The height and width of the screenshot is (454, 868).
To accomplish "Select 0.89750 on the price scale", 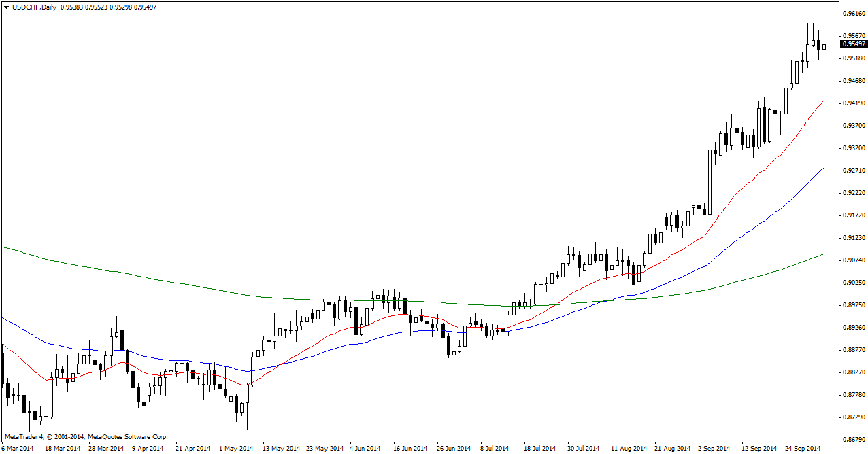I will [x=854, y=305].
